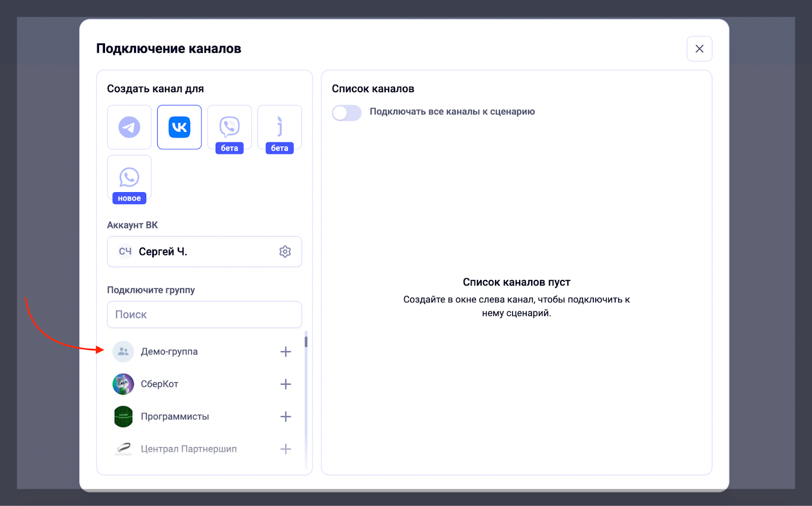Screen dimensions: 812x506
Task: Add Централ Партнершип with plus icon
Action: 286,449
